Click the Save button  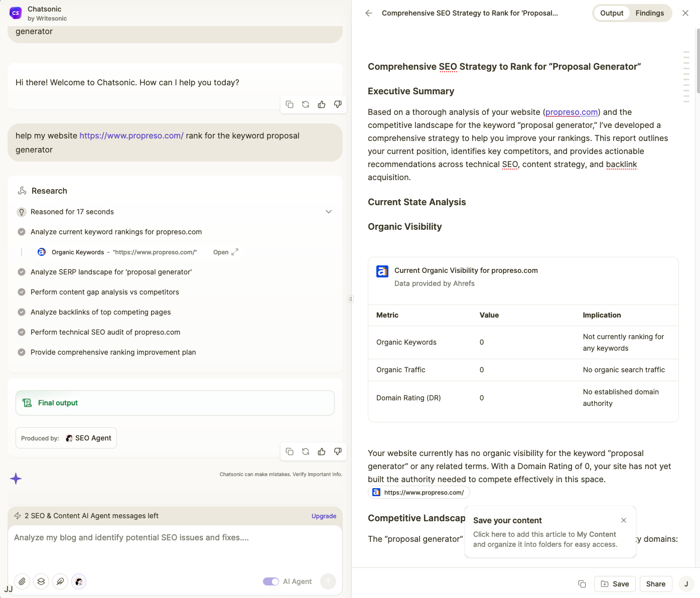click(615, 584)
